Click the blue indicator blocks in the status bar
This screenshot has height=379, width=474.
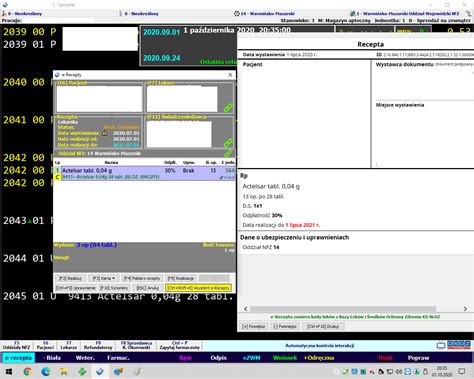pyautogui.click(x=459, y=345)
